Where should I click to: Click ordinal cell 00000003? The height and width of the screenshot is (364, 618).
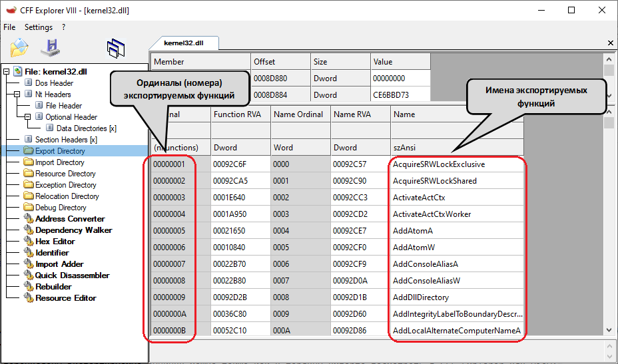(181, 198)
